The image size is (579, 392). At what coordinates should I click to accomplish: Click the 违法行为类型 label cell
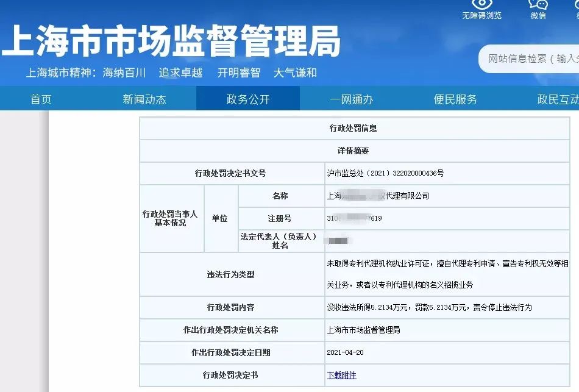click(232, 274)
